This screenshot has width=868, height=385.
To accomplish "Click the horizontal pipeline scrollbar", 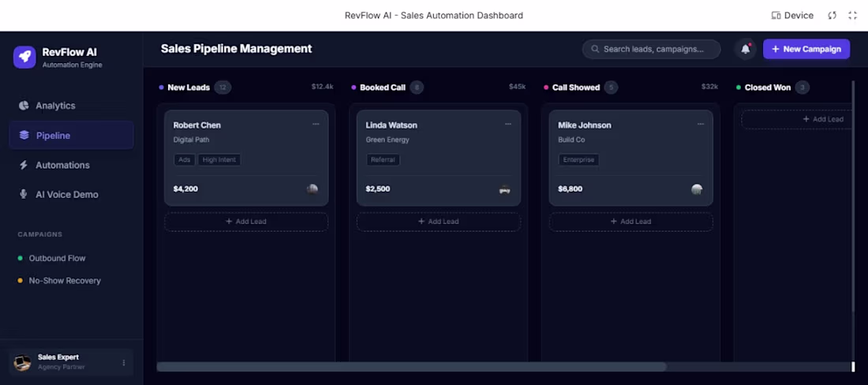I will coord(411,367).
